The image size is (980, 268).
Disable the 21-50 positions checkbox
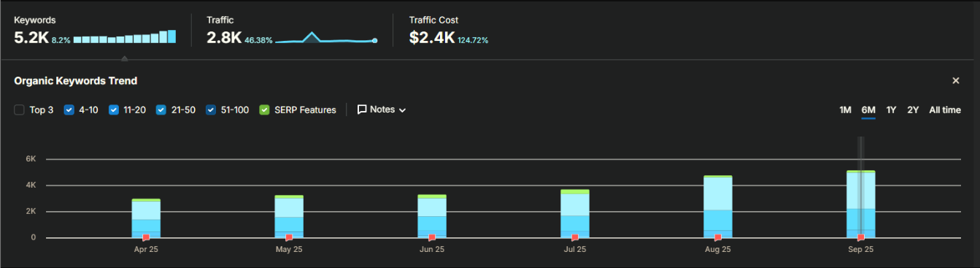coord(161,110)
